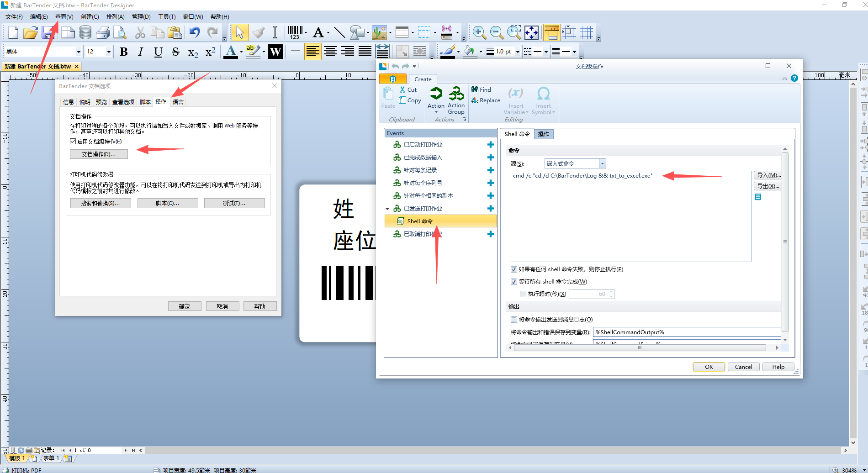Collapse the 已发送打印作业 event node
The height and width of the screenshot is (473, 868).
click(388, 209)
